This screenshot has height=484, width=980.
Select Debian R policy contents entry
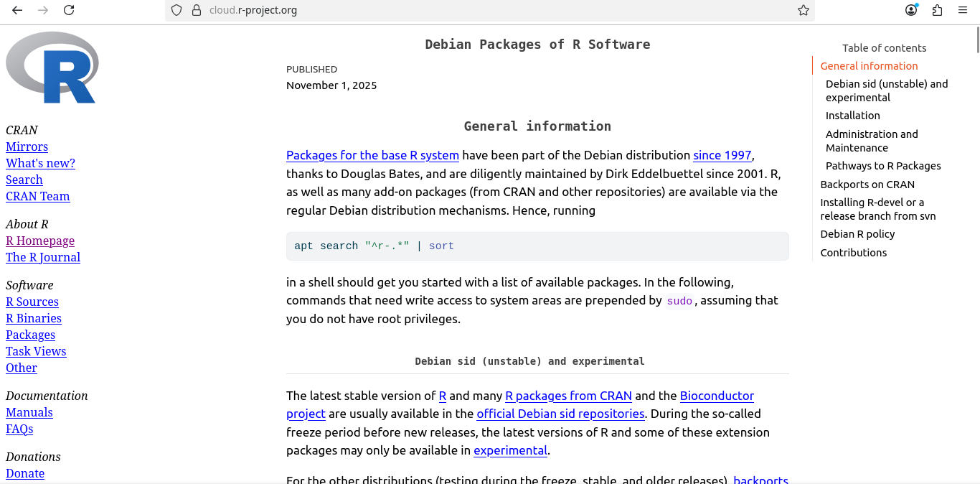click(857, 234)
